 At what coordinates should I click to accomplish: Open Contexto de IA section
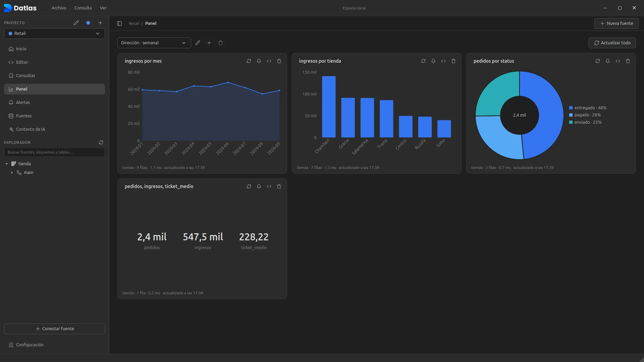[x=54, y=129]
